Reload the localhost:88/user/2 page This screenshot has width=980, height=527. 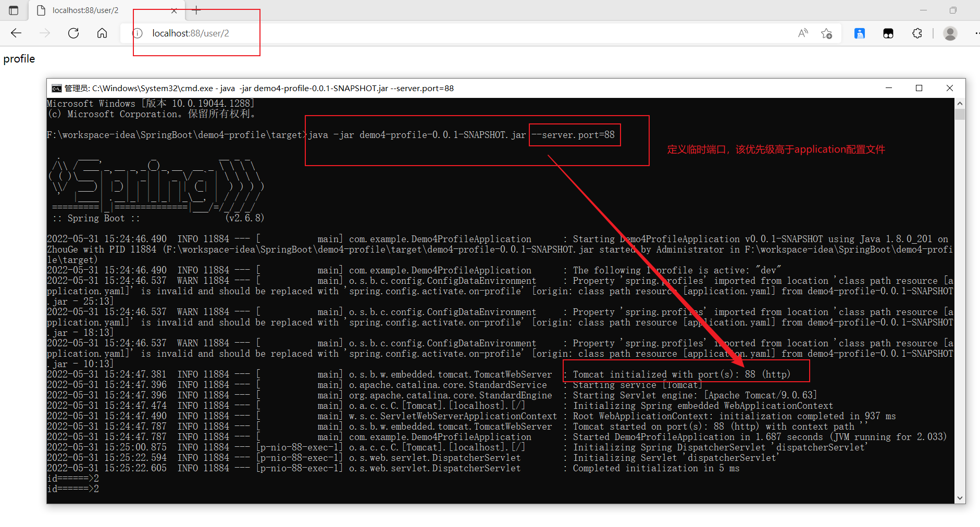[73, 33]
